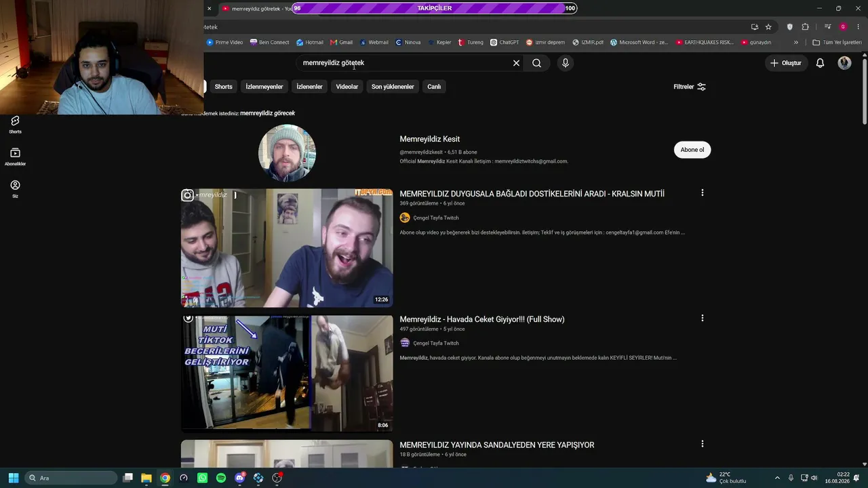Select the İzlenenler filter chip

[x=309, y=87]
